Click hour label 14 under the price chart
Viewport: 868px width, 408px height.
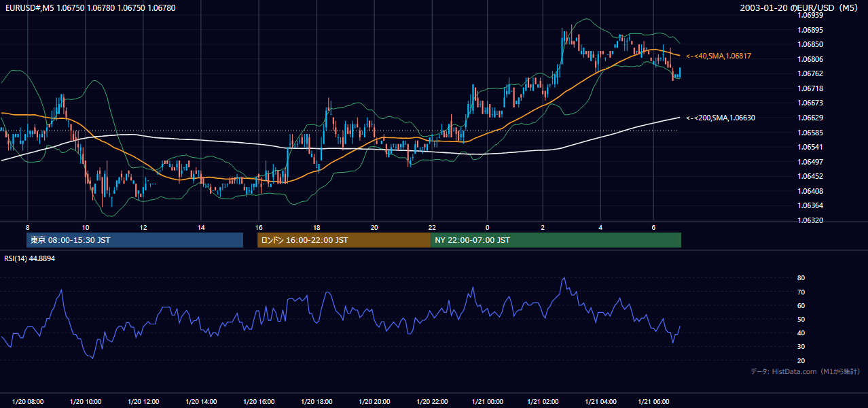(x=201, y=227)
